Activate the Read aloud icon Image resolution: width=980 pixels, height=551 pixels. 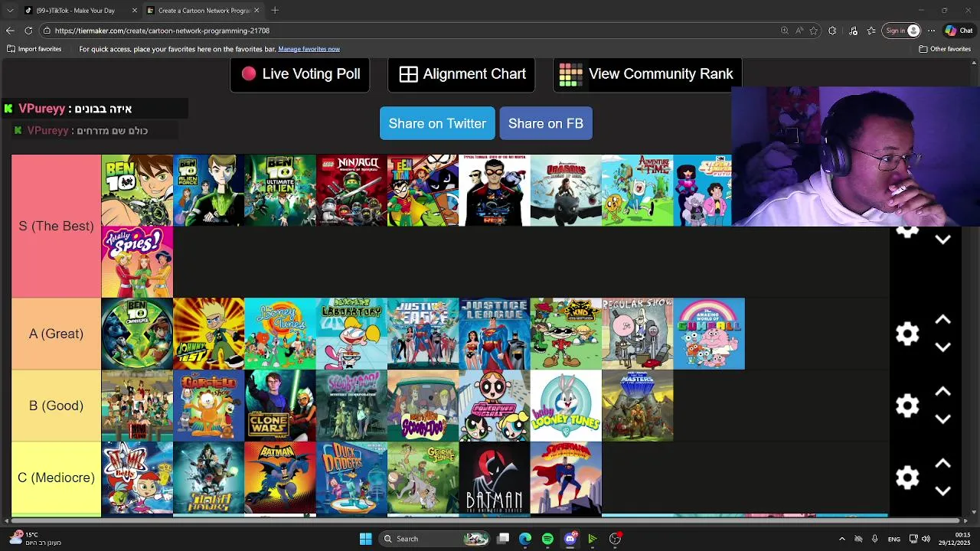799,31
